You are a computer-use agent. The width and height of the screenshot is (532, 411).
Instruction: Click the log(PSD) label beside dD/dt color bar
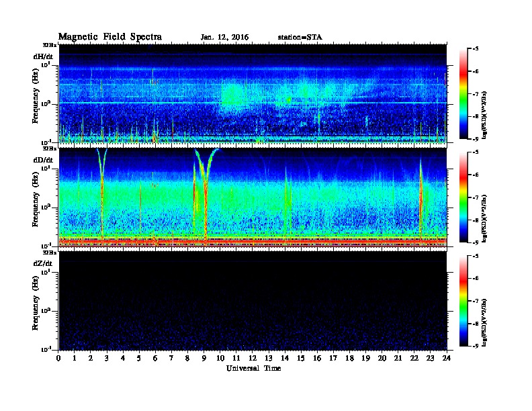click(484, 219)
